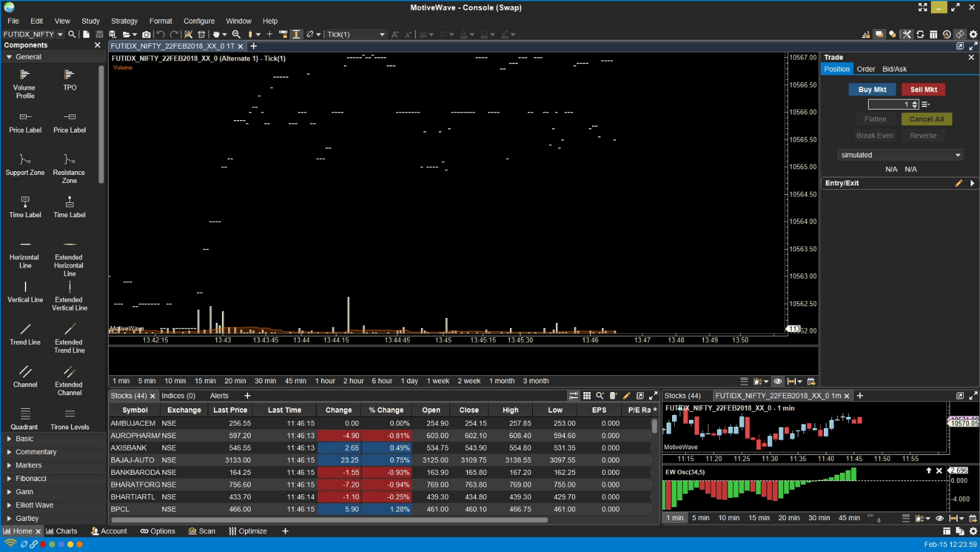Click the Flatten button
Viewport: 980px width, 552px height.
pyautogui.click(x=875, y=119)
